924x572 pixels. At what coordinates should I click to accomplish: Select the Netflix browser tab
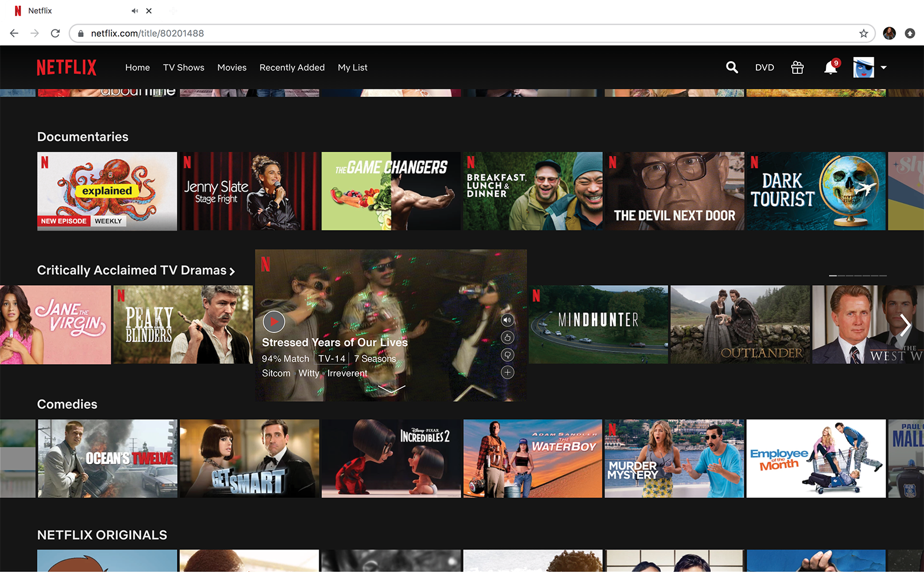click(83, 11)
